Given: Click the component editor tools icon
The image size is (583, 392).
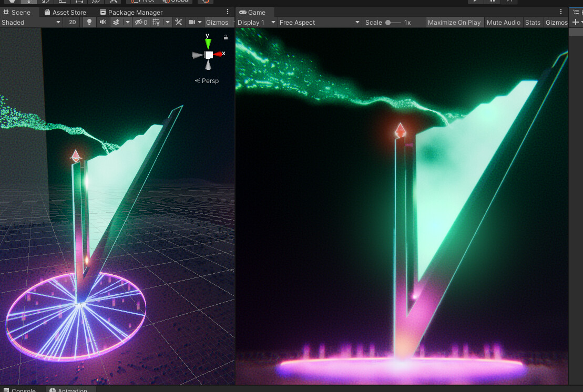Looking at the screenshot, I should click(178, 22).
